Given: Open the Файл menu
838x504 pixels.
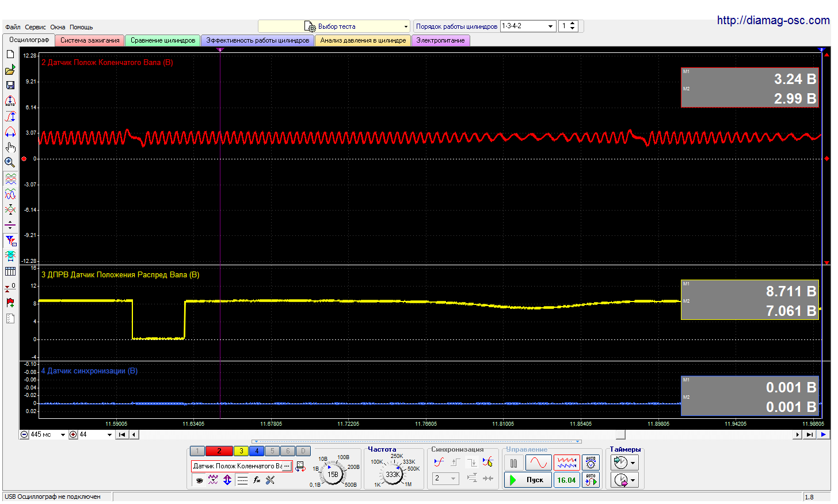Looking at the screenshot, I should point(13,27).
